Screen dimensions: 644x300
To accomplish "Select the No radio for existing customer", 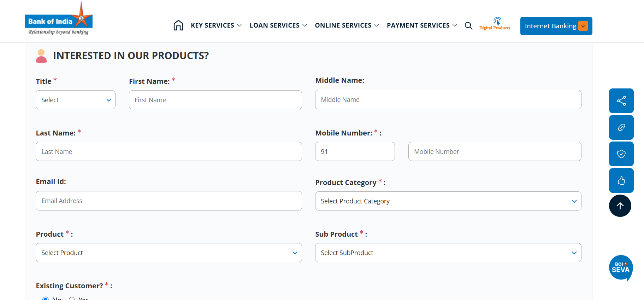I will (46, 299).
